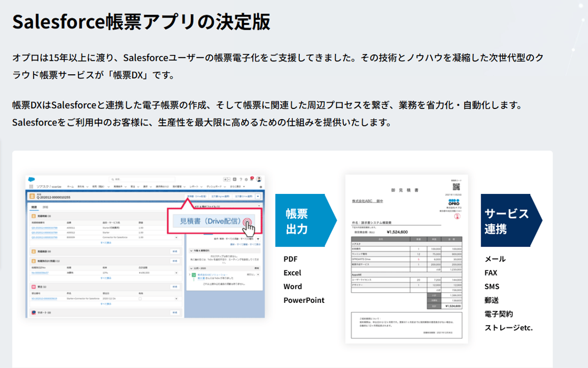Toggle the 有効 checkbox in 受注 row
Screen dimensions: 588x368
(x=140, y=299)
